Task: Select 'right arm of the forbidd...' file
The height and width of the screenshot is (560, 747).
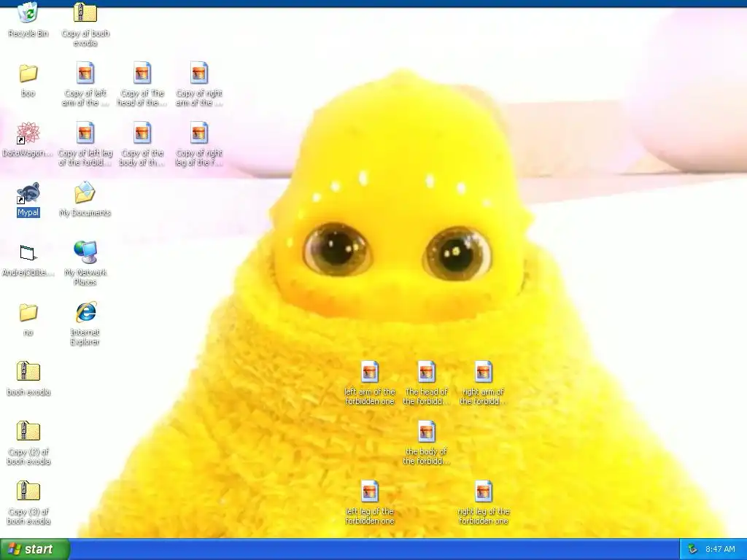Action: pyautogui.click(x=483, y=372)
